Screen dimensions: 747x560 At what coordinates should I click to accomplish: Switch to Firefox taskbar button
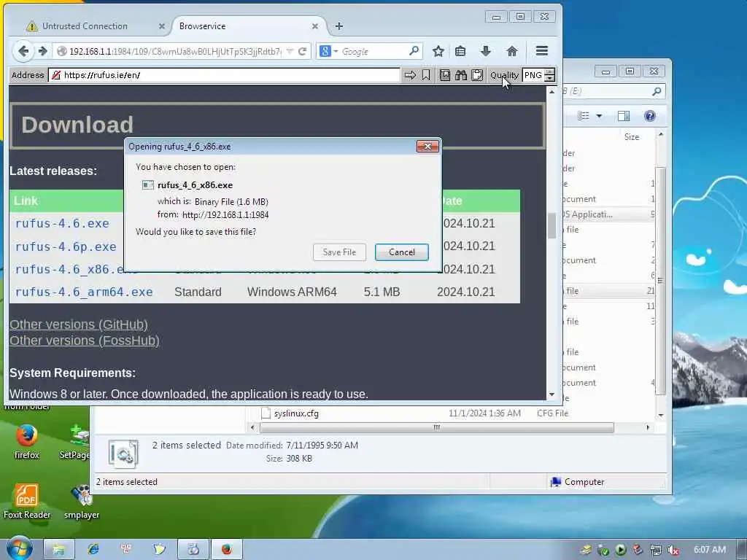pos(227,550)
